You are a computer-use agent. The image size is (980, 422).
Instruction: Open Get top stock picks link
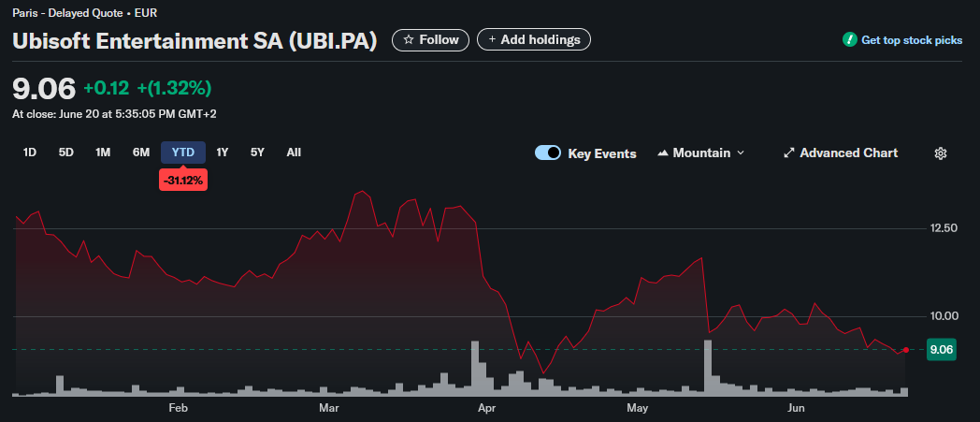(x=912, y=40)
